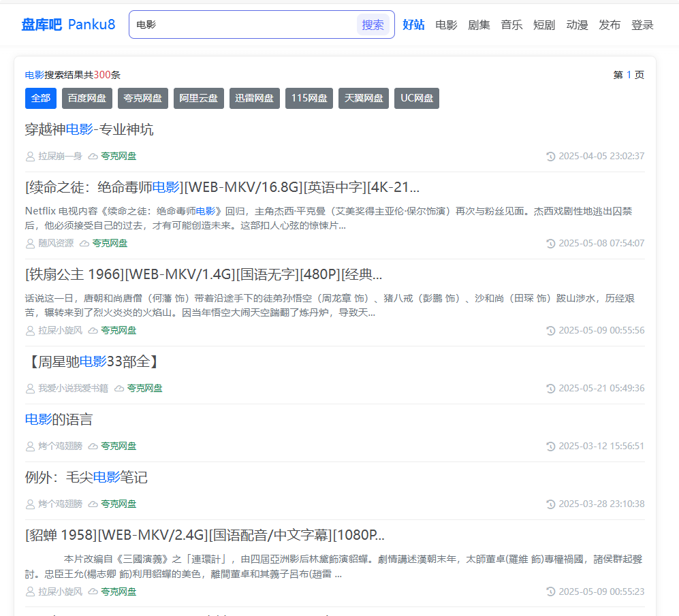Click uploader name 随风资源
Screen dimensions: 679x616
(x=56, y=243)
